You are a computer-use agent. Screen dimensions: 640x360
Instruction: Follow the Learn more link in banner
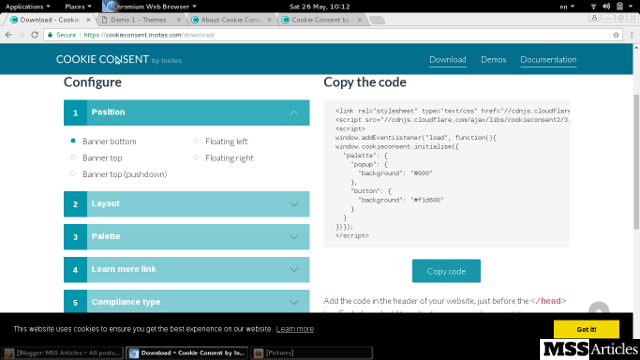tap(295, 329)
